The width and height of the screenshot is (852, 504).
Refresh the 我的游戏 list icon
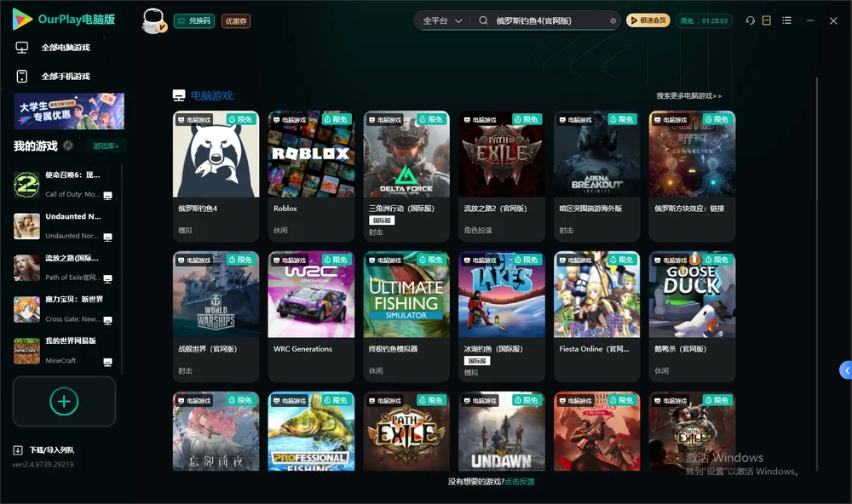pos(68,146)
